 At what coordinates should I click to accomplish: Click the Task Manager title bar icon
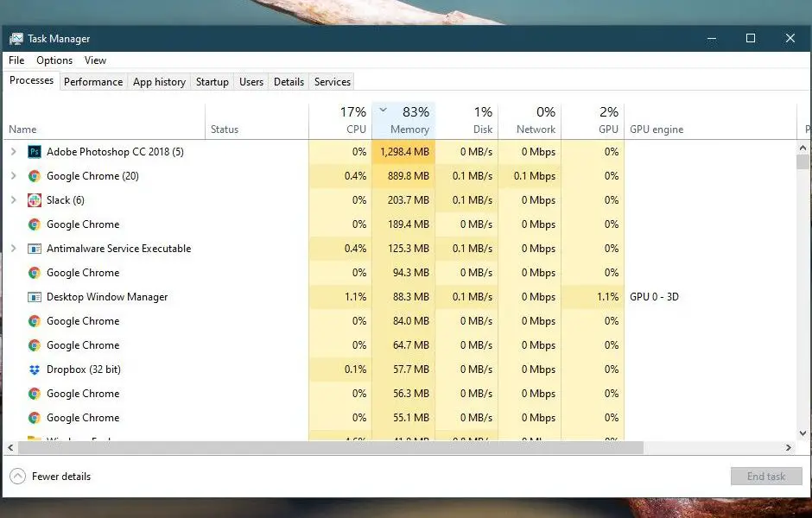pos(16,39)
